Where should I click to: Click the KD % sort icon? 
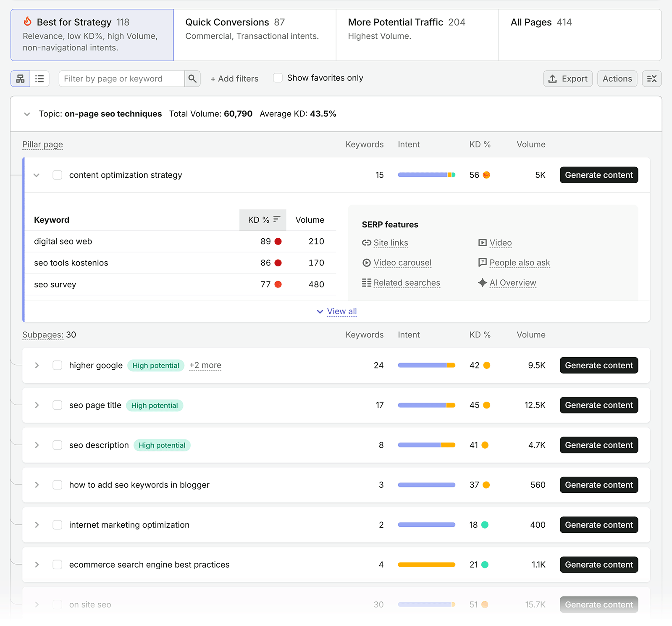click(276, 219)
